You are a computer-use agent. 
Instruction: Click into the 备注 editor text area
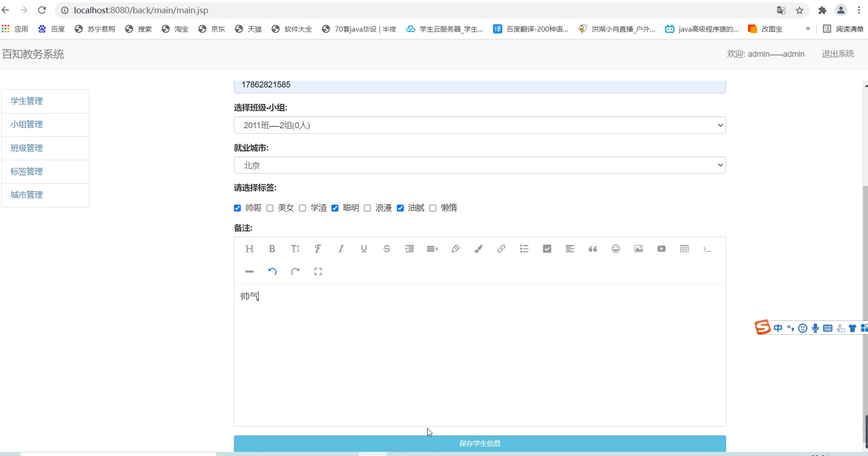click(x=480, y=354)
